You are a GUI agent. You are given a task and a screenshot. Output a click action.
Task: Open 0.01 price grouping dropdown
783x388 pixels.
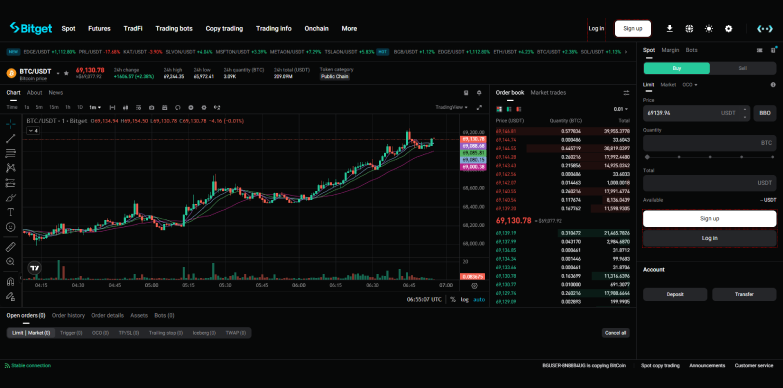[x=621, y=109]
